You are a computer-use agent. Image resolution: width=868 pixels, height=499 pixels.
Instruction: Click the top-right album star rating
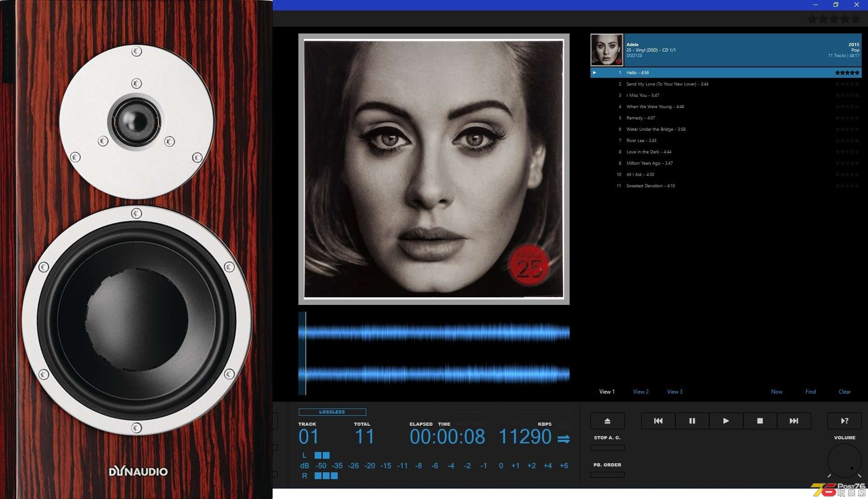(834, 19)
